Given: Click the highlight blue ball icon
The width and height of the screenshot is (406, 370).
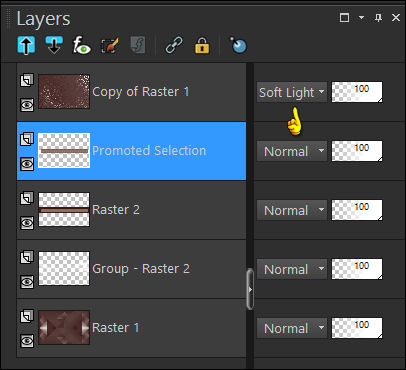Looking at the screenshot, I should coord(238,45).
